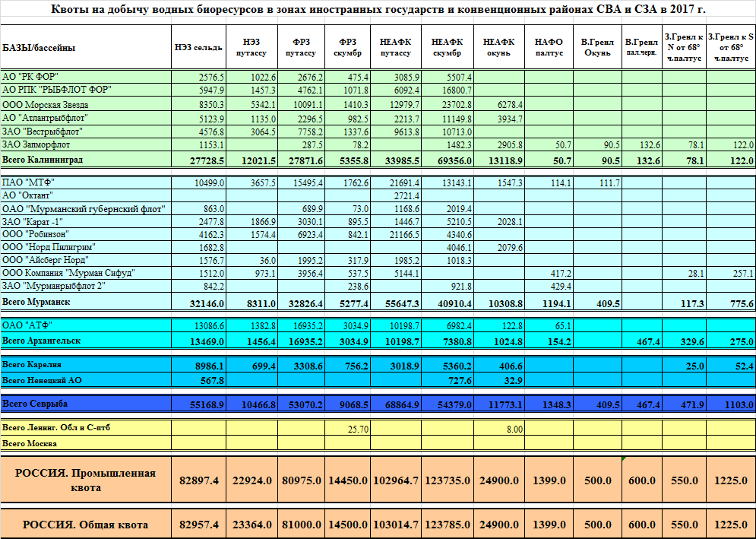The height and width of the screenshot is (539, 756).
Task: Select the row label ООО Морская Звезда
Action: [86, 104]
